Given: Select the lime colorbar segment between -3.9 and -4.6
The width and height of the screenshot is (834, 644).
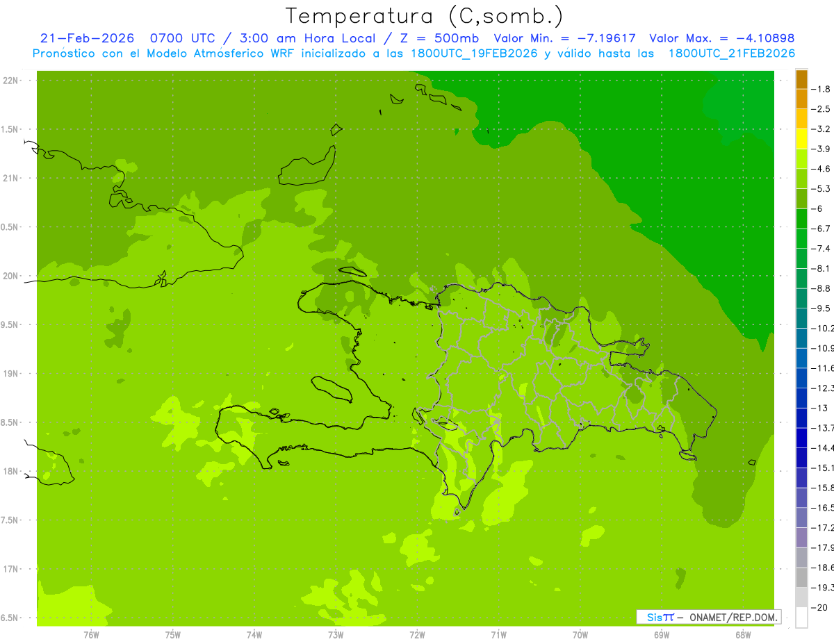Looking at the screenshot, I should 801,159.
